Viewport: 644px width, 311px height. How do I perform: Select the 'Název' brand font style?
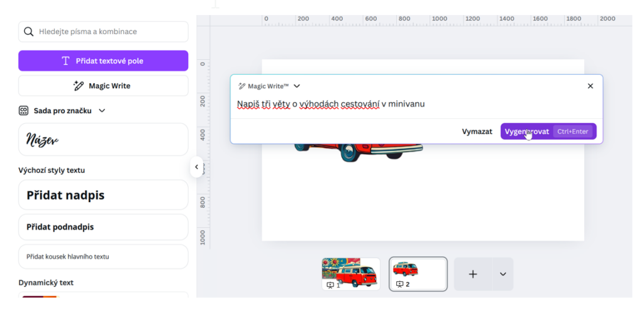click(x=103, y=139)
